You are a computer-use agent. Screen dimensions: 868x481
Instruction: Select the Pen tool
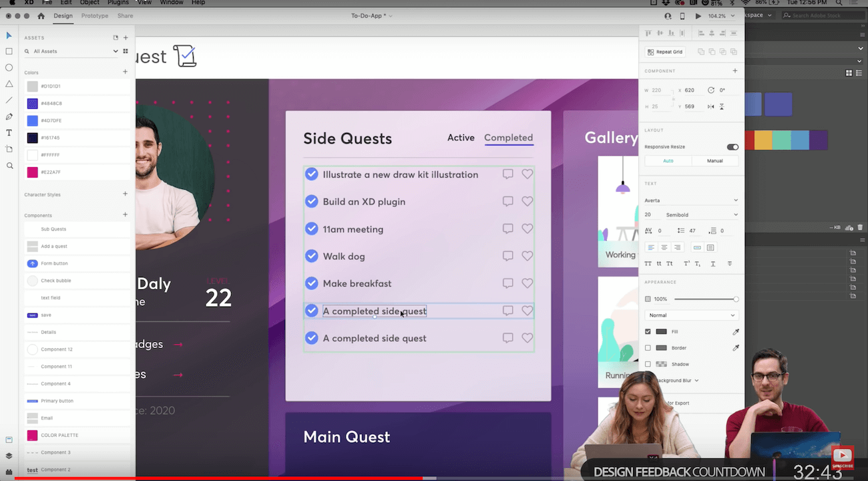9,116
